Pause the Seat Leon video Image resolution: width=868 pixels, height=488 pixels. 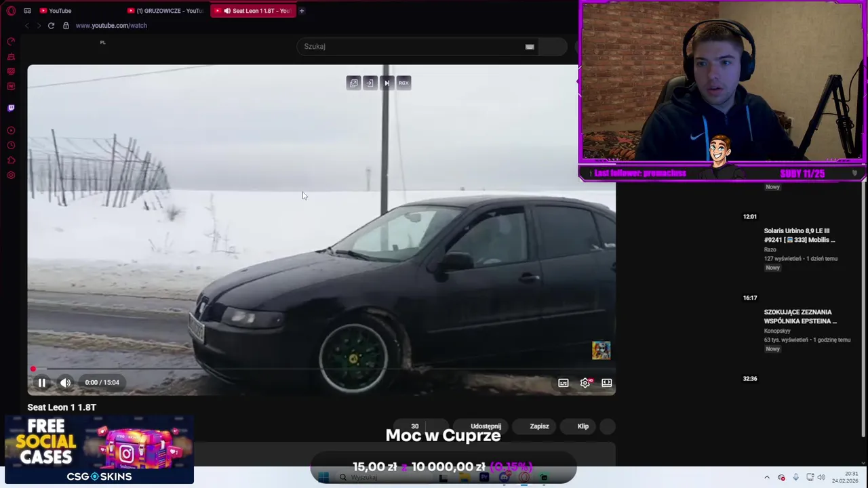pyautogui.click(x=41, y=383)
